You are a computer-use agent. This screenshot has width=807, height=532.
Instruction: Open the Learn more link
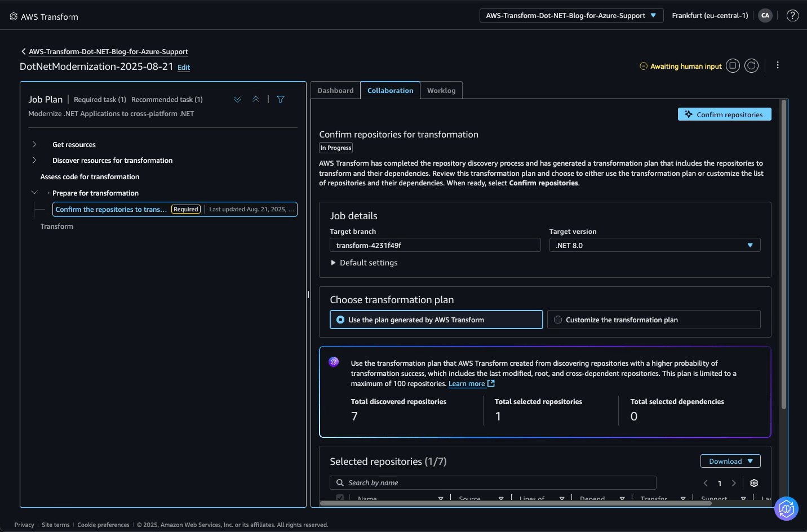click(467, 383)
